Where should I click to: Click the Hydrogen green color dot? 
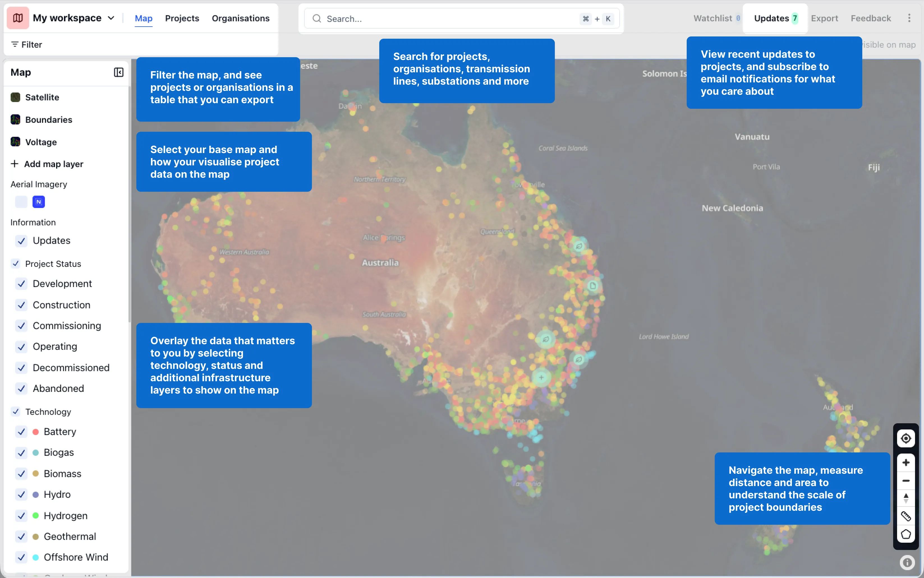pos(36,516)
